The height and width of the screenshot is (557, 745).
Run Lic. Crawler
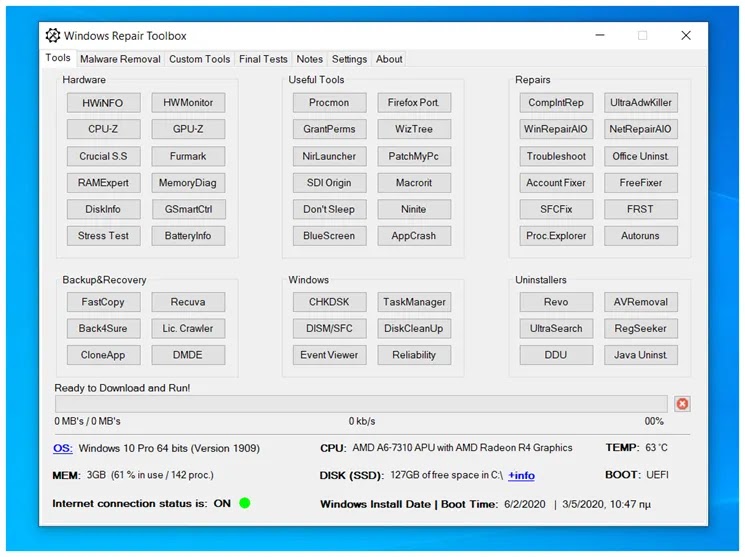click(x=188, y=328)
